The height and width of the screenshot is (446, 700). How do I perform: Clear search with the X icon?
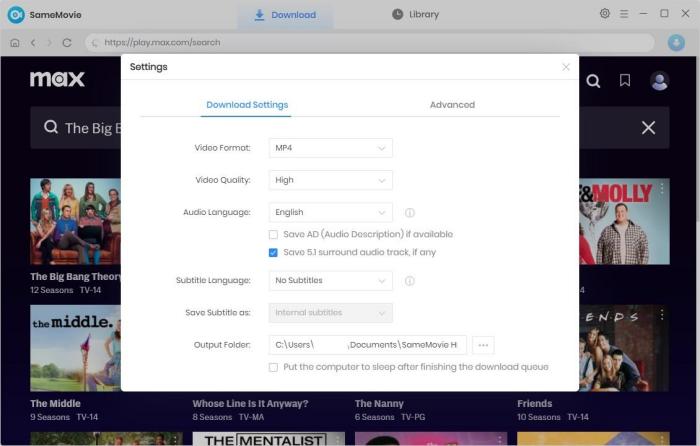pos(648,128)
